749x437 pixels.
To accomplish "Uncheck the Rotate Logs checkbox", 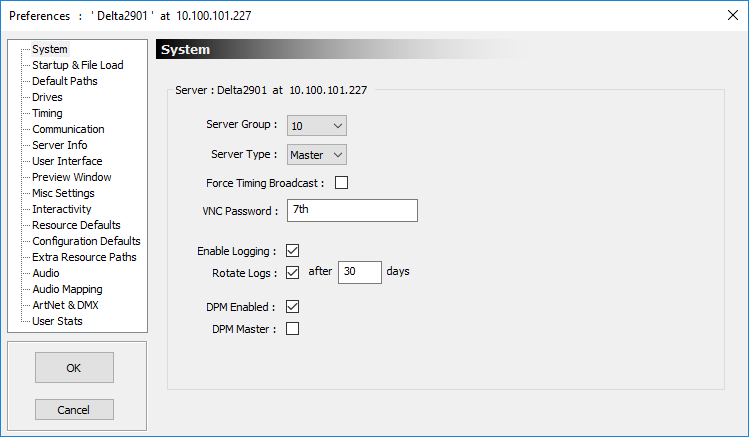I will [292, 273].
